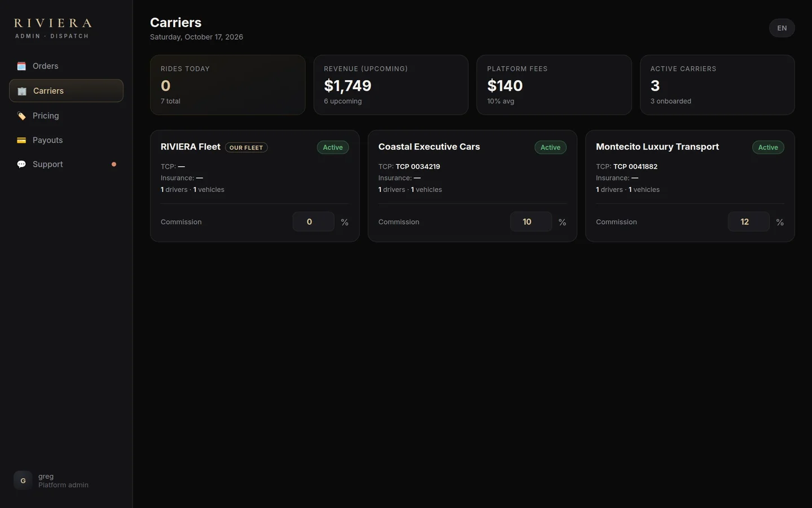Screen dimensions: 812x508
Task: Open the Orders menu item
Action: pyautogui.click(x=66, y=66)
